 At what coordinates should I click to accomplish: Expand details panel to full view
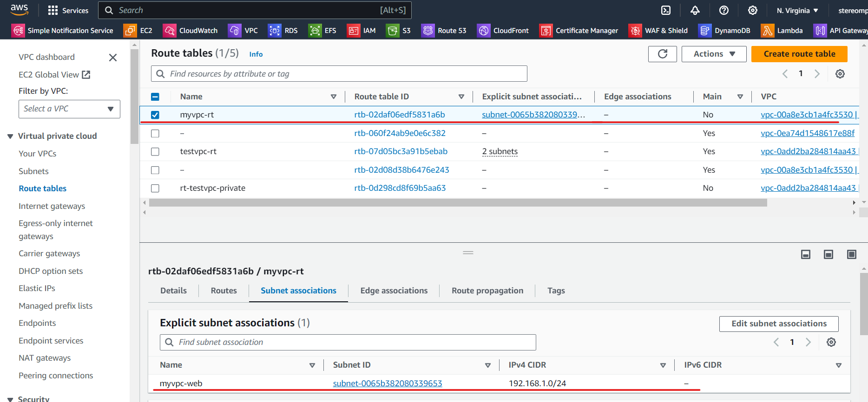tap(852, 254)
